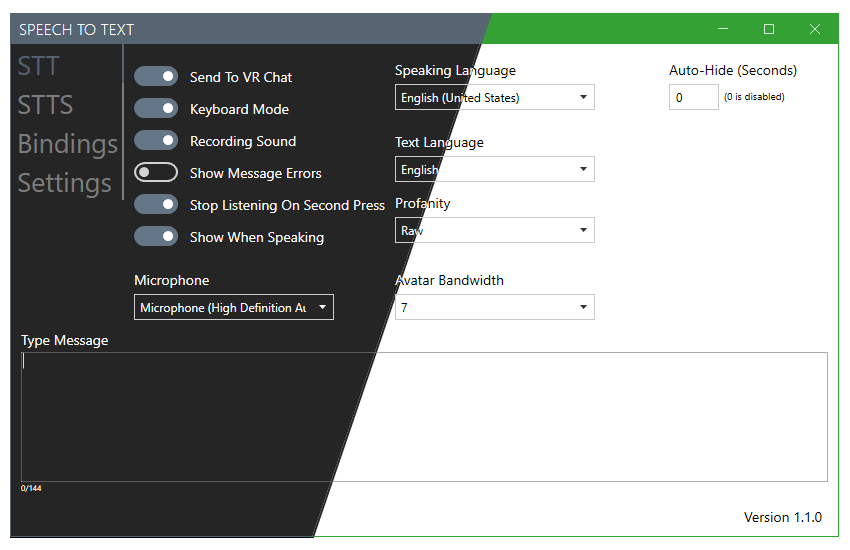Image resolution: width=850 pixels, height=550 pixels.
Task: Turn off the Recording Sound toggle
Action: (156, 140)
